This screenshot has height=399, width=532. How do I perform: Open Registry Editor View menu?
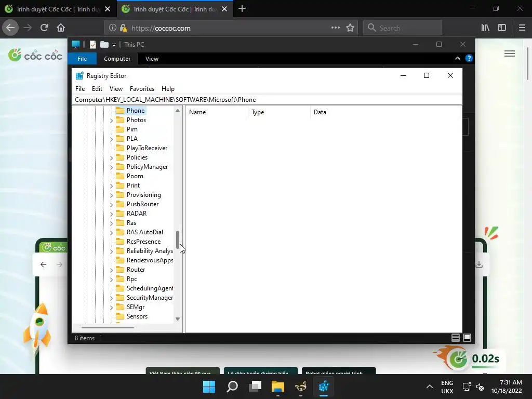click(x=116, y=88)
